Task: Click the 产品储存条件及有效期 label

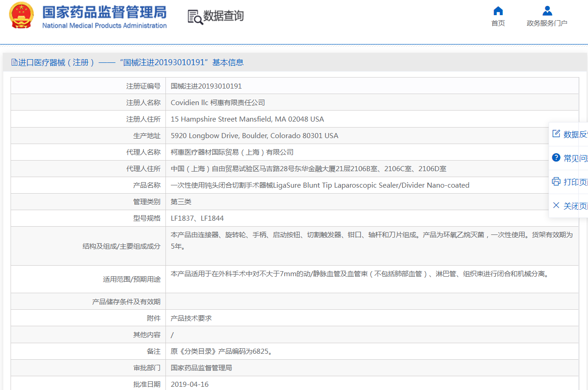Action: click(x=126, y=301)
